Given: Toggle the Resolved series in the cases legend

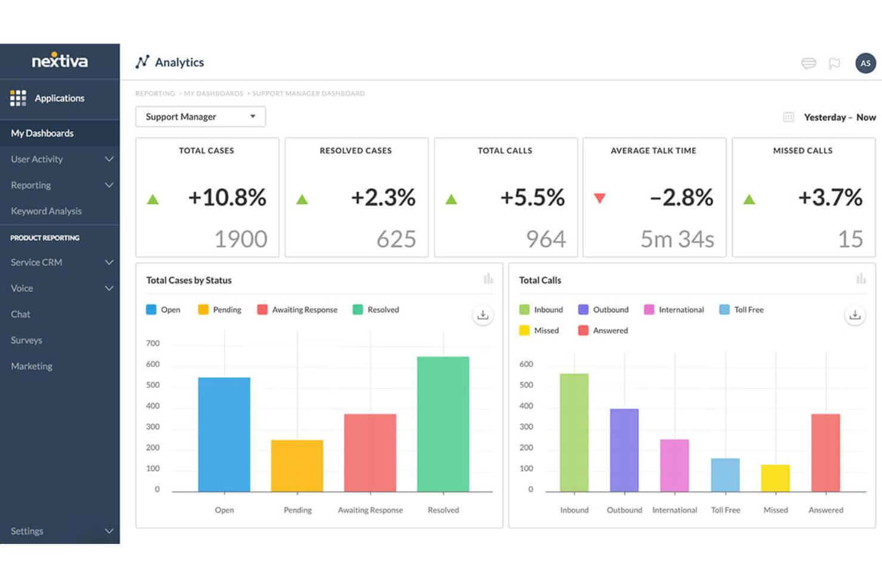Looking at the screenshot, I should coord(376,309).
